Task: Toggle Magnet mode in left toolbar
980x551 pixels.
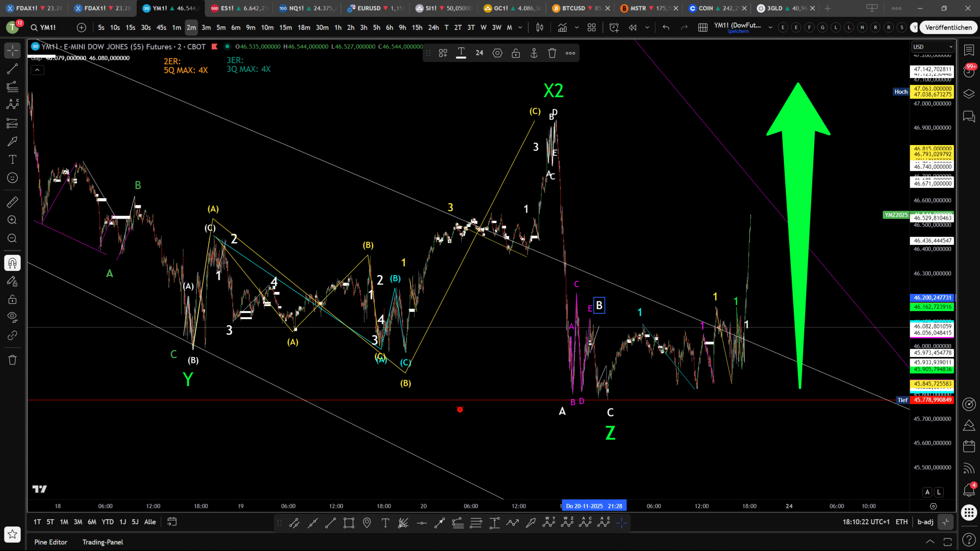Action: 12,263
